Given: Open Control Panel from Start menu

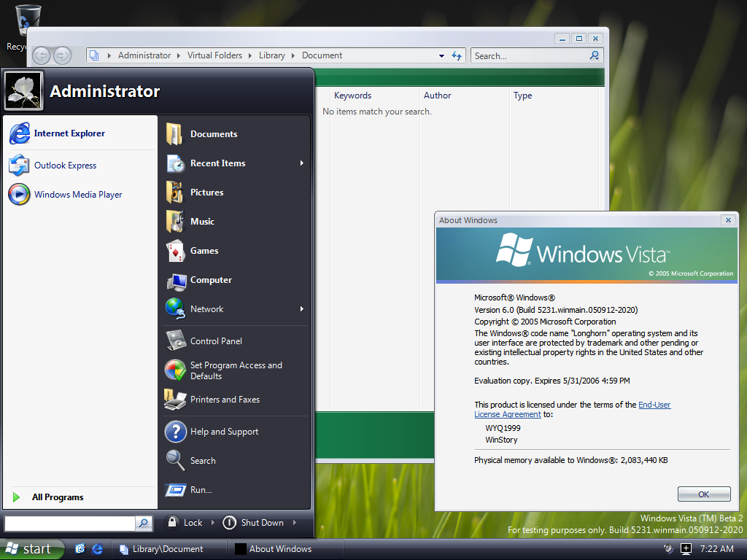Looking at the screenshot, I should 215,341.
